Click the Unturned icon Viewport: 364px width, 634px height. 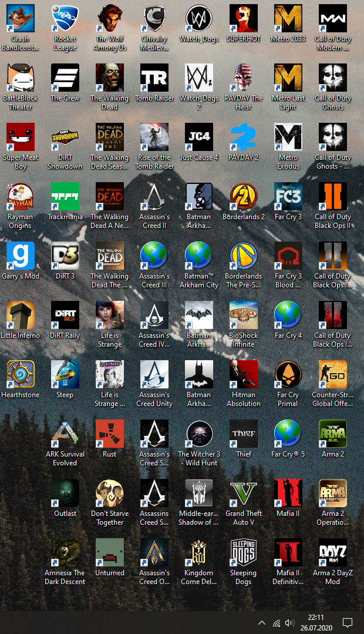pos(110,553)
